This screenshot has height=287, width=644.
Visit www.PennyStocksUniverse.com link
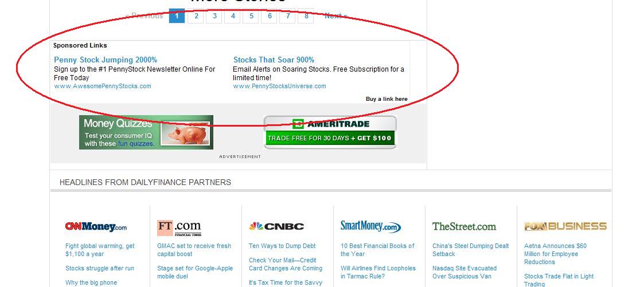[280, 86]
